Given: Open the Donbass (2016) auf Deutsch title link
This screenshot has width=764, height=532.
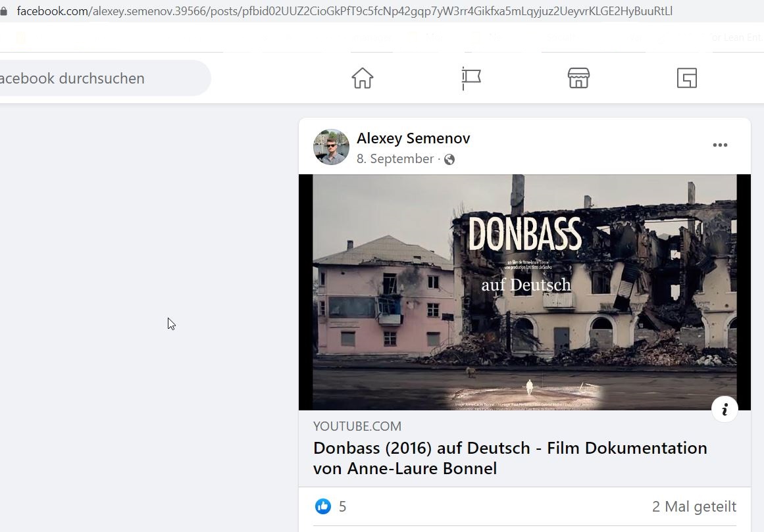Looking at the screenshot, I should tap(510, 458).
